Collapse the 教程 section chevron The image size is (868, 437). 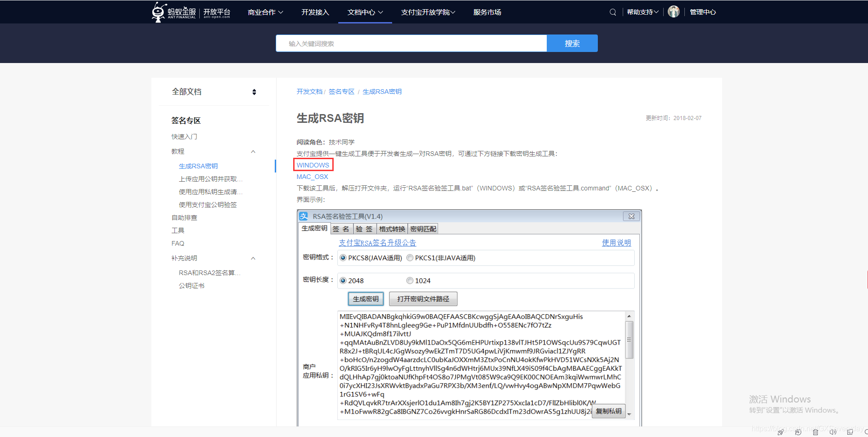coord(253,151)
